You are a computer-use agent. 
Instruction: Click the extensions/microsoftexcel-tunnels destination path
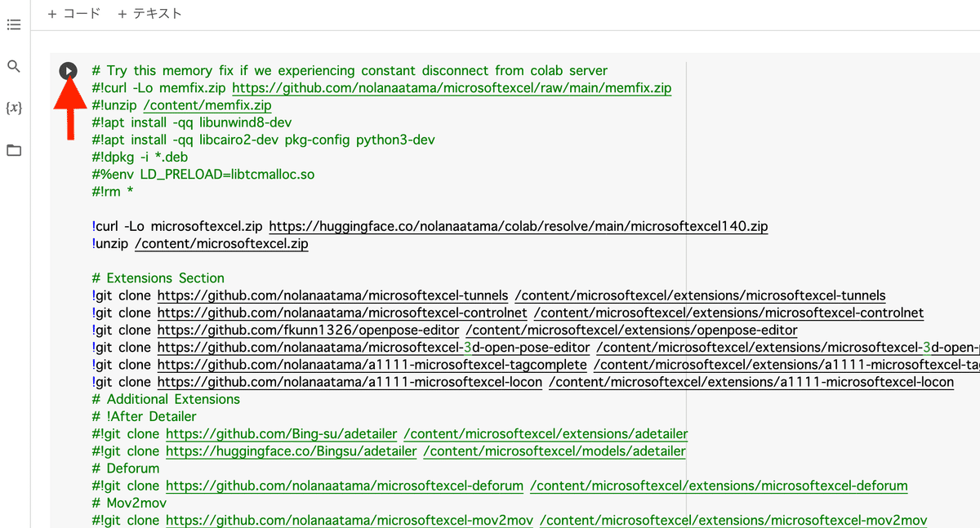[x=700, y=295]
